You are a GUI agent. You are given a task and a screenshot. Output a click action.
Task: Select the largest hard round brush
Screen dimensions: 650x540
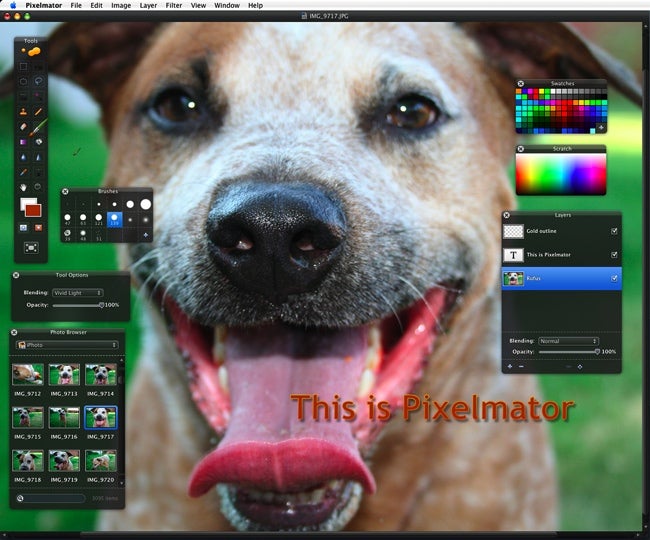click(x=146, y=204)
